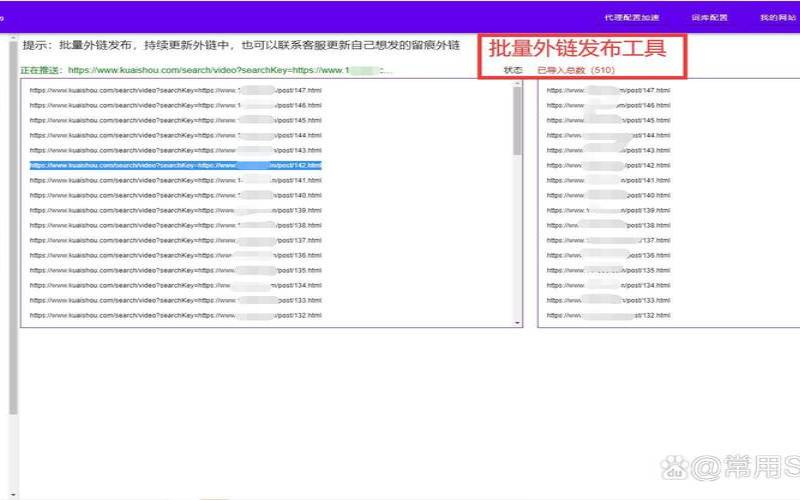Select the highlighted kuaishou row ending post/142.html

coord(176,165)
